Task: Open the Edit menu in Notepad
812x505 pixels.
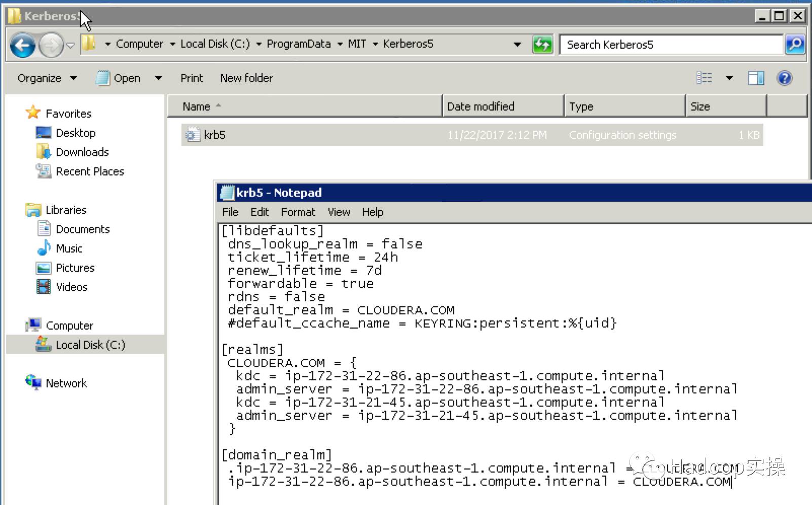Action: point(260,212)
